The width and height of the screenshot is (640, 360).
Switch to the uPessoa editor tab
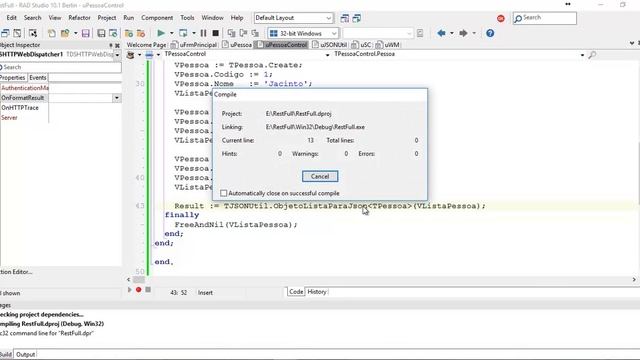(x=237, y=45)
